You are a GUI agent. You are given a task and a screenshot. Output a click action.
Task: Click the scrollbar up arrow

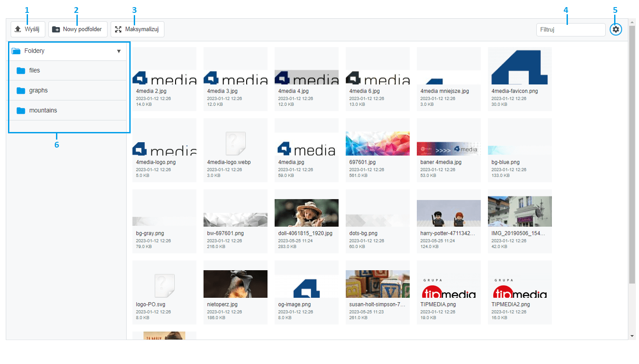(632, 22)
